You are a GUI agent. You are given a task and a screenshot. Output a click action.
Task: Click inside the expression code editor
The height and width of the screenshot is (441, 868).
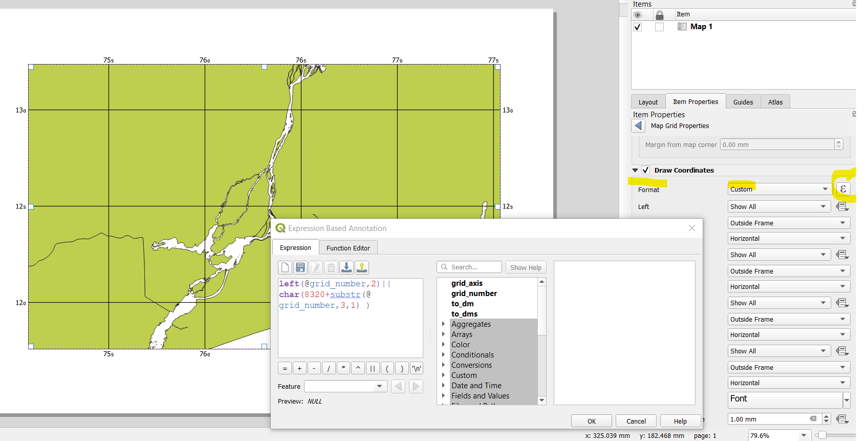click(351, 318)
